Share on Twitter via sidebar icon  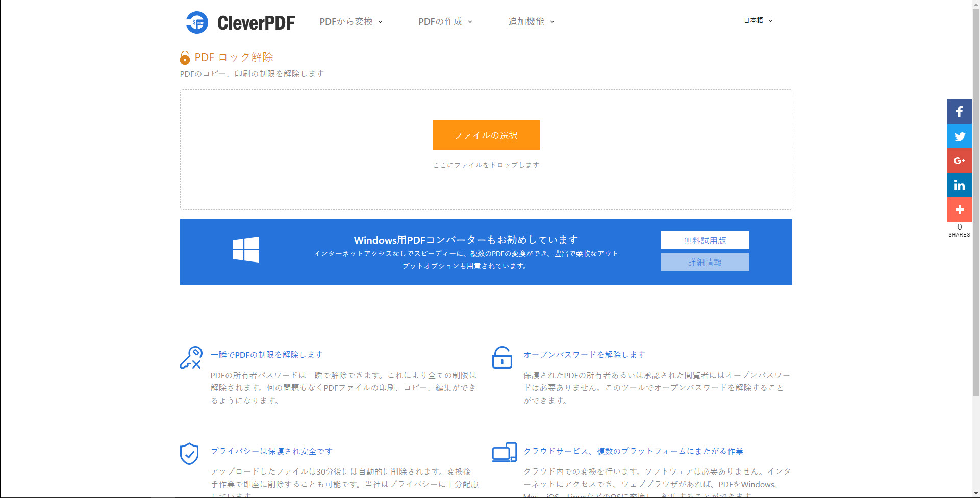959,136
